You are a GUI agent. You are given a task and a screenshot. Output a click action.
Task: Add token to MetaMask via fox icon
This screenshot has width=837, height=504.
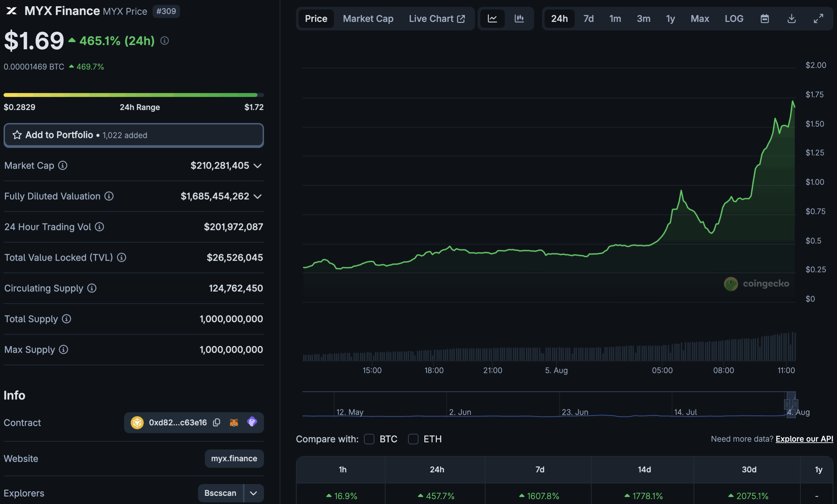[x=234, y=422]
